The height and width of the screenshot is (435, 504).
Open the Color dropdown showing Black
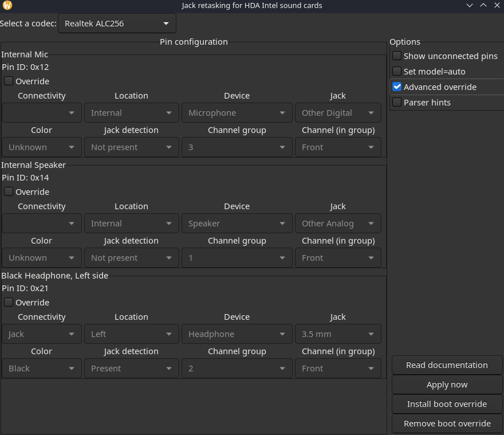pyautogui.click(x=42, y=369)
